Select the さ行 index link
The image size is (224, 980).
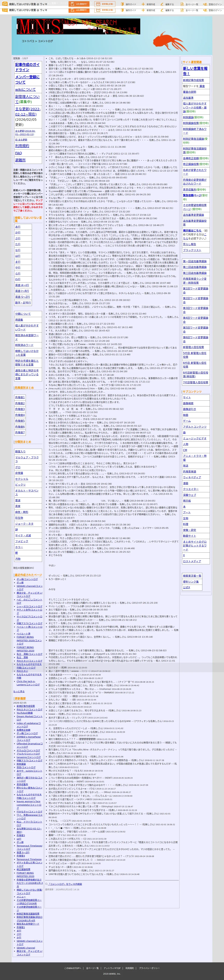18,239
